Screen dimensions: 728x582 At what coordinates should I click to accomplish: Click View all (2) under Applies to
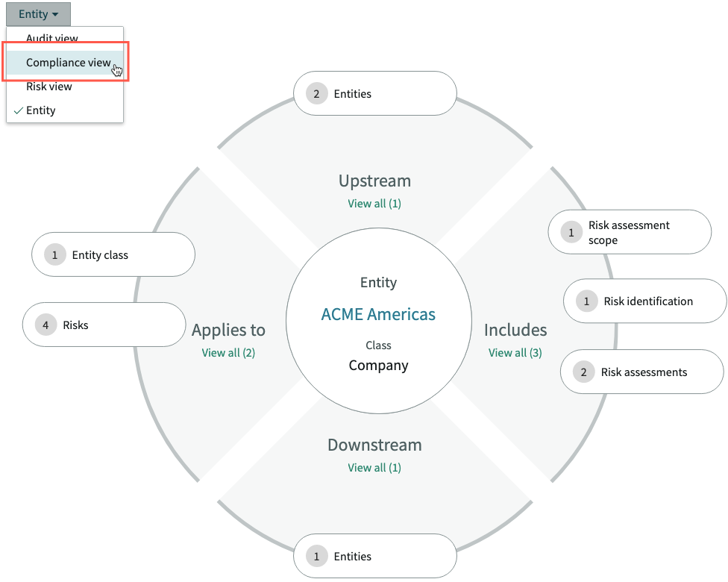pyautogui.click(x=228, y=352)
